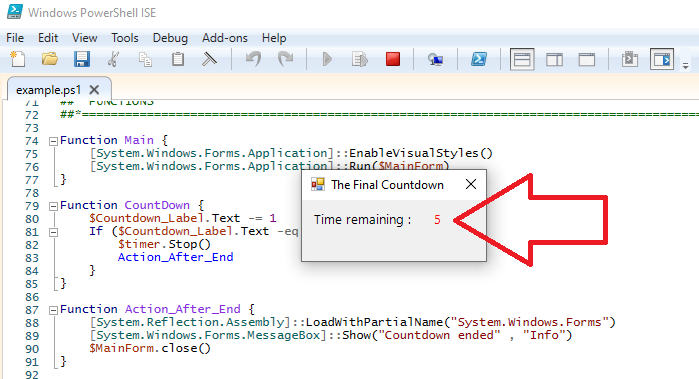Viewport: 699px width, 379px height.
Task: Show the script pane on top
Action: click(522, 59)
